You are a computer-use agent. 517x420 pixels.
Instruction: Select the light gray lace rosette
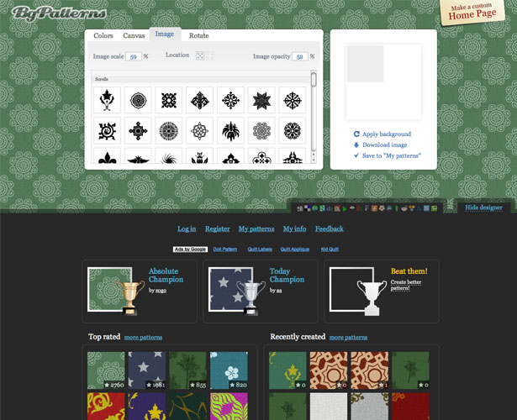click(261, 131)
